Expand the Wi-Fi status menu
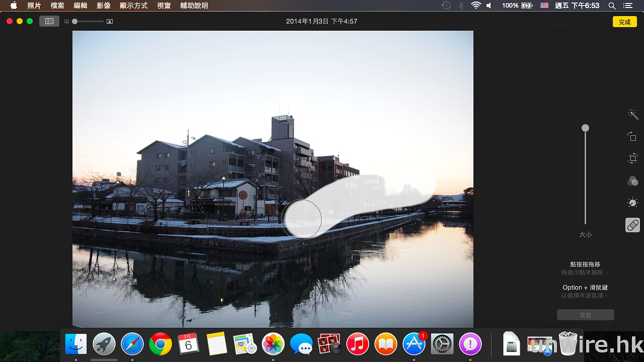This screenshot has height=362, width=644. (x=476, y=6)
